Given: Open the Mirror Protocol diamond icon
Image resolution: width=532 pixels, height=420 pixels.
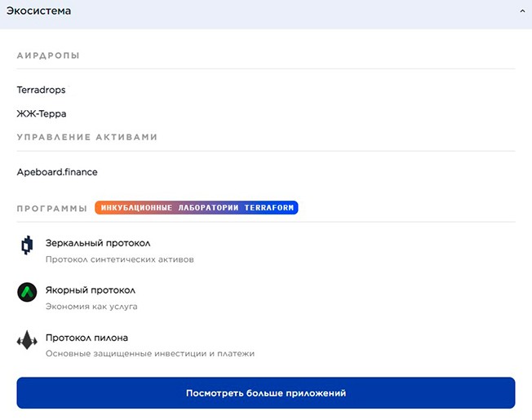Looking at the screenshot, I should click(27, 245).
